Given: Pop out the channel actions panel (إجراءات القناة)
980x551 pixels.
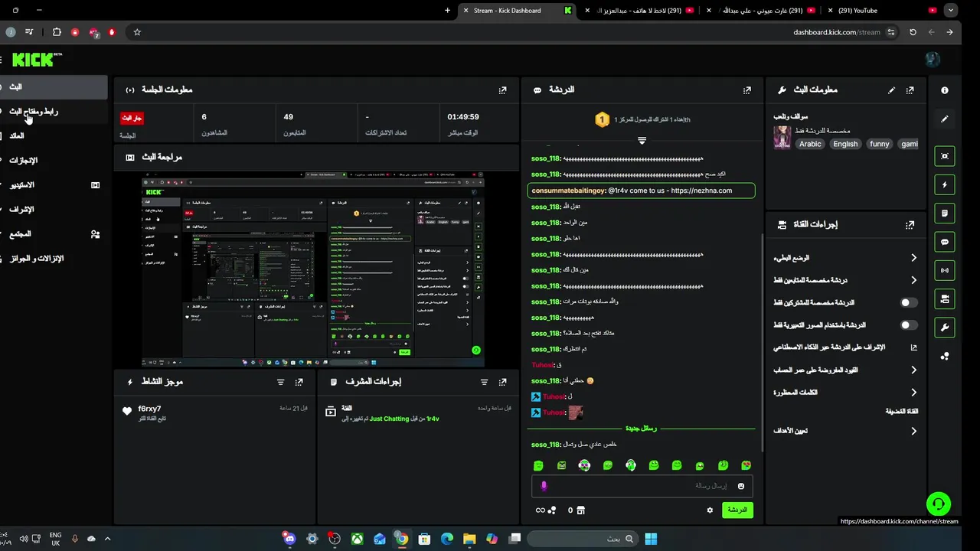Looking at the screenshot, I should click(910, 225).
